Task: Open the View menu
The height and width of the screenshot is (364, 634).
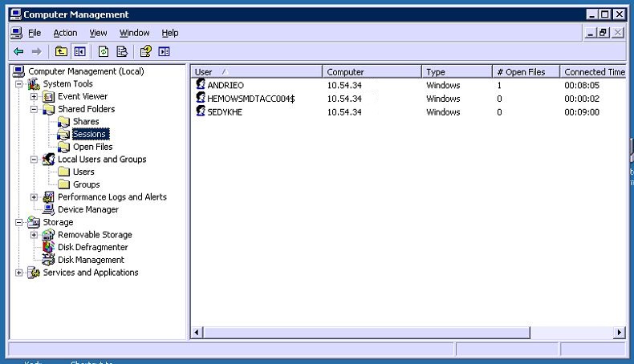Action: coord(98,33)
